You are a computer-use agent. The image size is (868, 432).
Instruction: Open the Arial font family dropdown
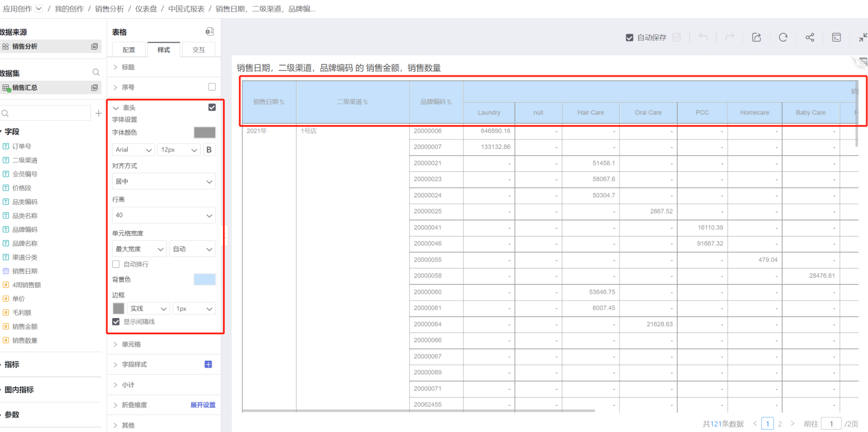(133, 150)
